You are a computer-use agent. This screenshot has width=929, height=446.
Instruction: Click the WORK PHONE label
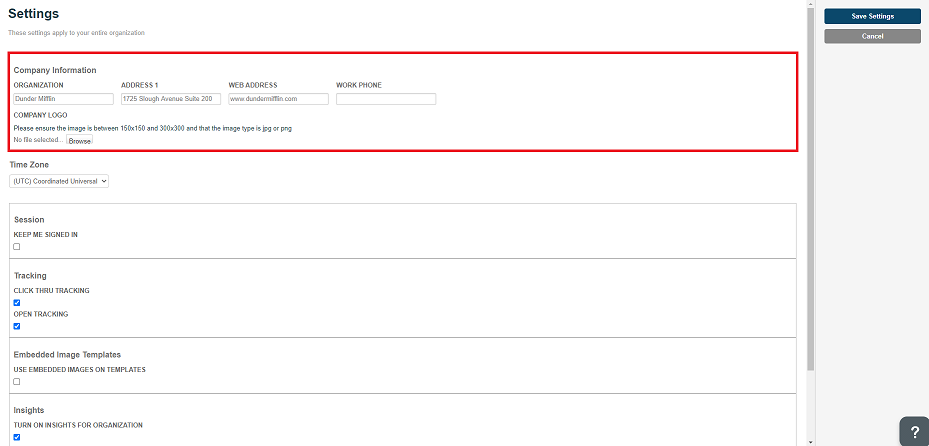[359, 85]
